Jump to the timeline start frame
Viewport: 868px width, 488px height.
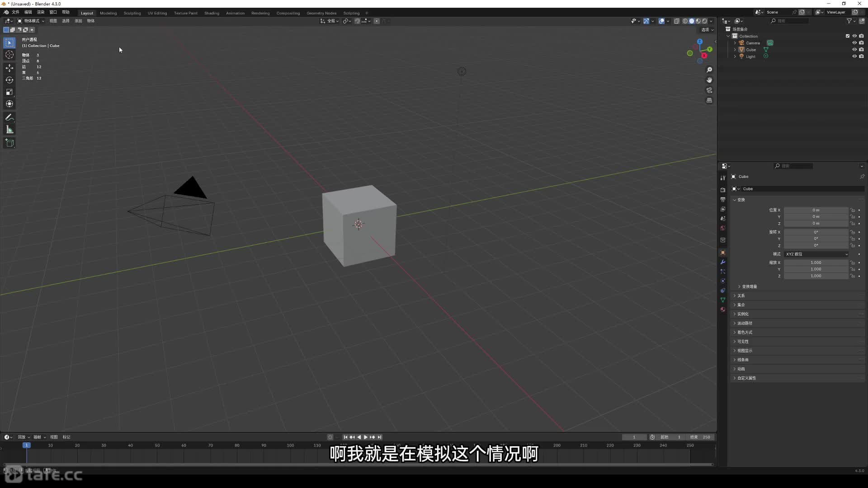point(345,437)
